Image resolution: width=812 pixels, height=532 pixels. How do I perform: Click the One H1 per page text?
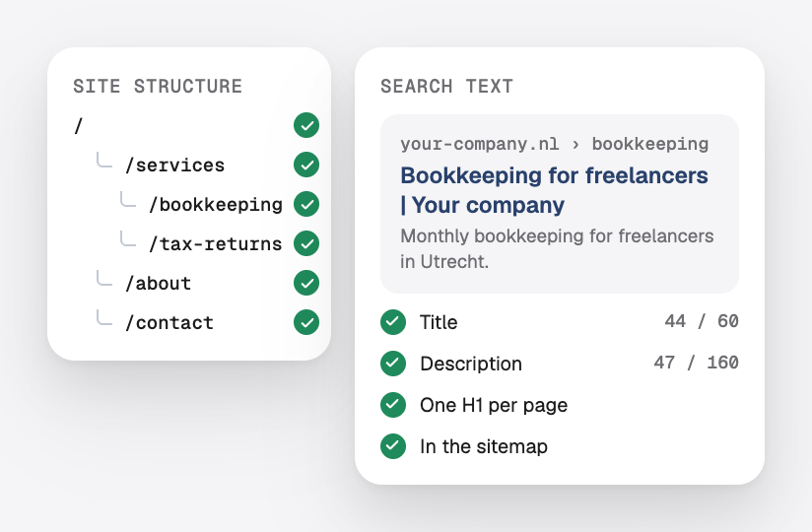tap(494, 405)
